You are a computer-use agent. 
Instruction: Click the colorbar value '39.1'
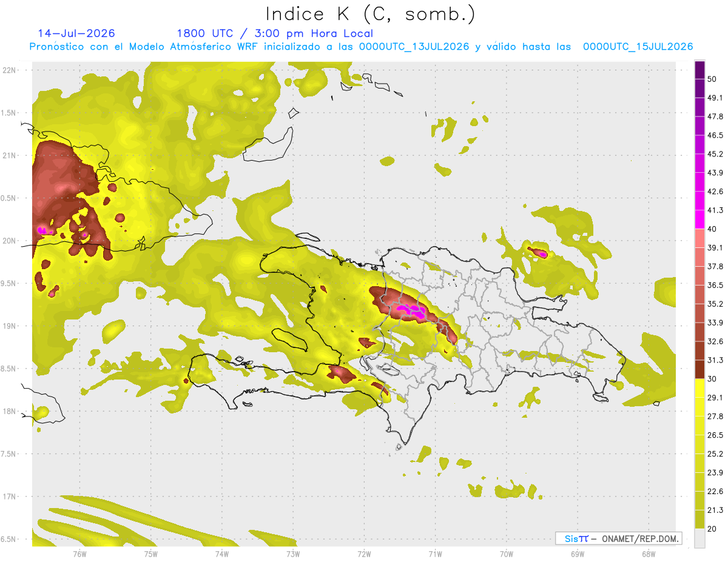pyautogui.click(x=715, y=247)
